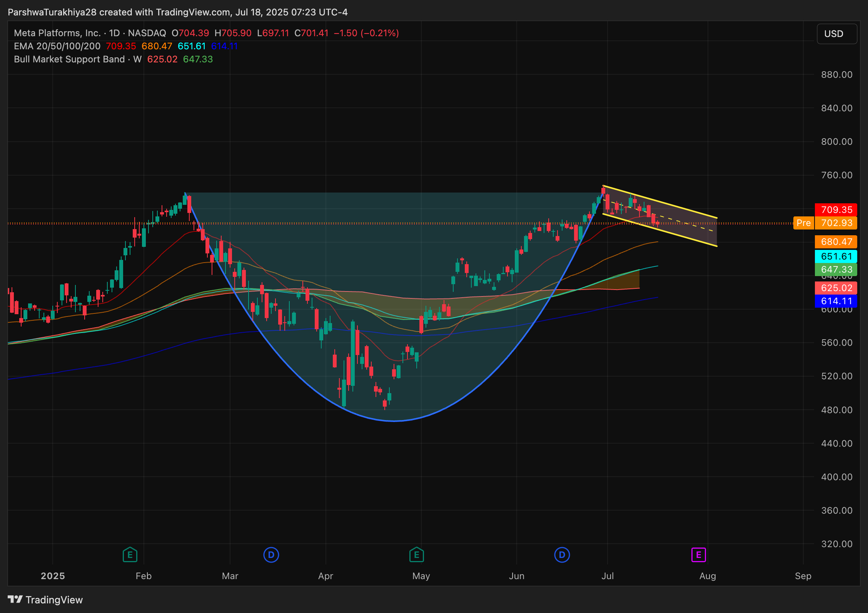Select the Meta Platforms, Inc. symbol title
The height and width of the screenshot is (613, 868).
(x=57, y=33)
